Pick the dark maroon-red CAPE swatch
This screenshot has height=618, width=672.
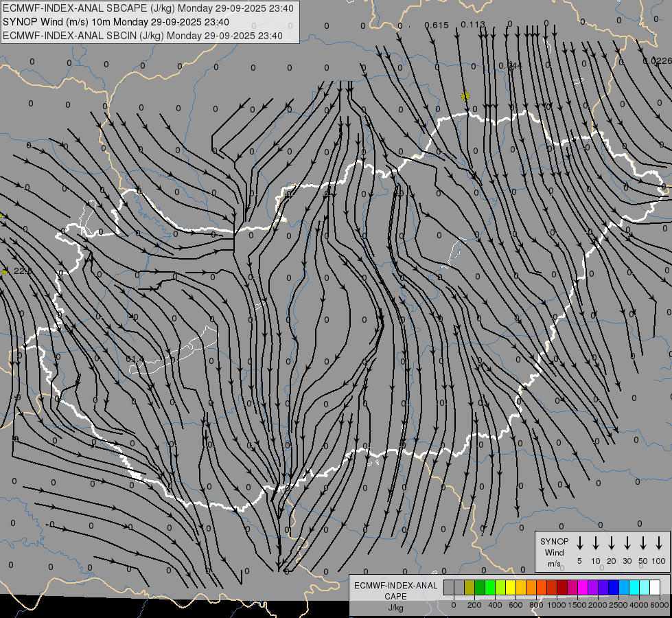(x=562, y=587)
